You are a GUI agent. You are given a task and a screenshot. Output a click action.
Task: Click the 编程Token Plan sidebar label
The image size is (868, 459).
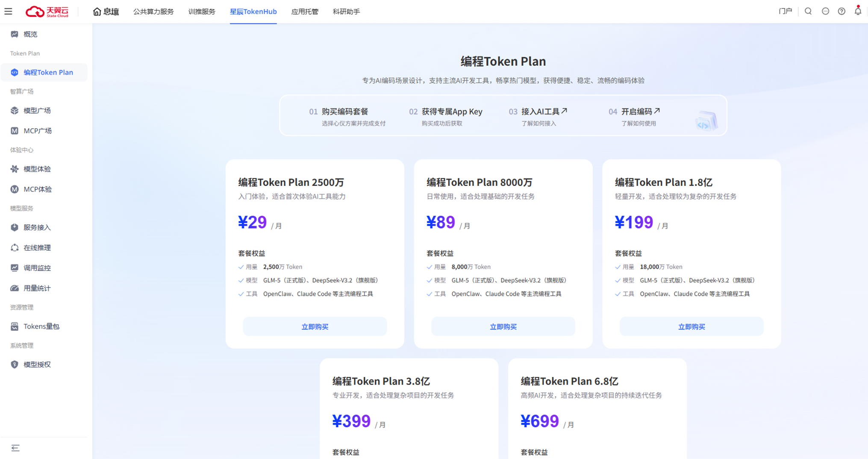click(48, 72)
